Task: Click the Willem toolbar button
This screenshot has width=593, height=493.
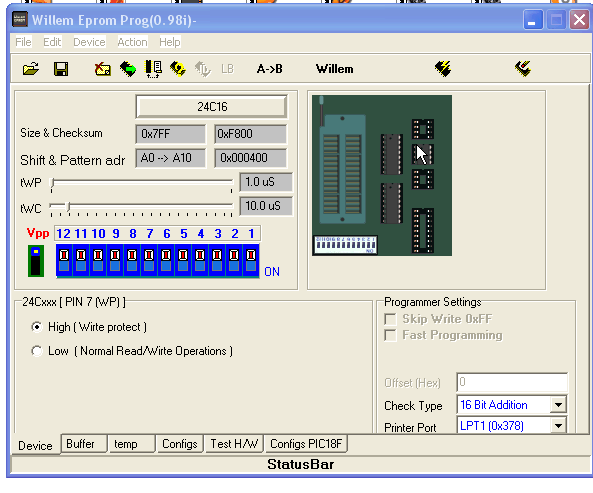Action: [335, 69]
